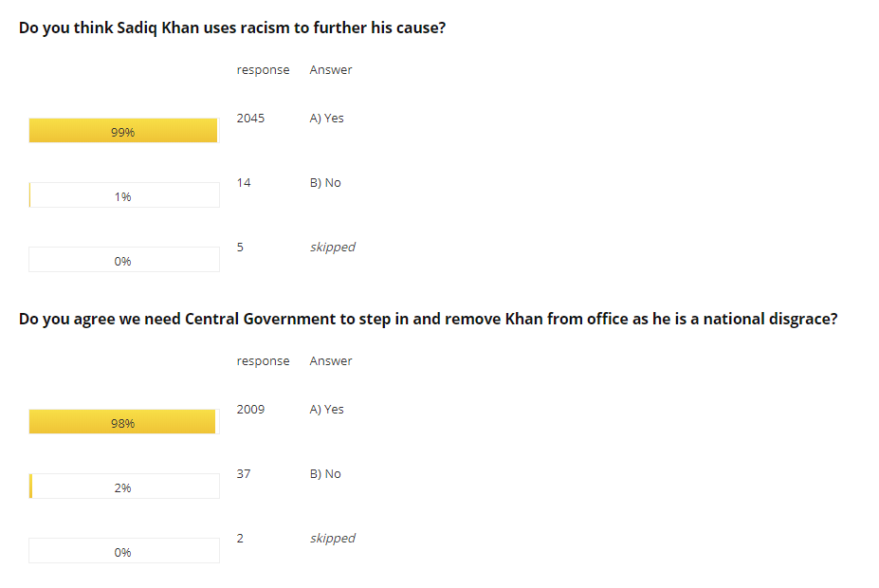The width and height of the screenshot is (879, 588).
Task: Click 'B) No' answer in second question
Action: [325, 473]
